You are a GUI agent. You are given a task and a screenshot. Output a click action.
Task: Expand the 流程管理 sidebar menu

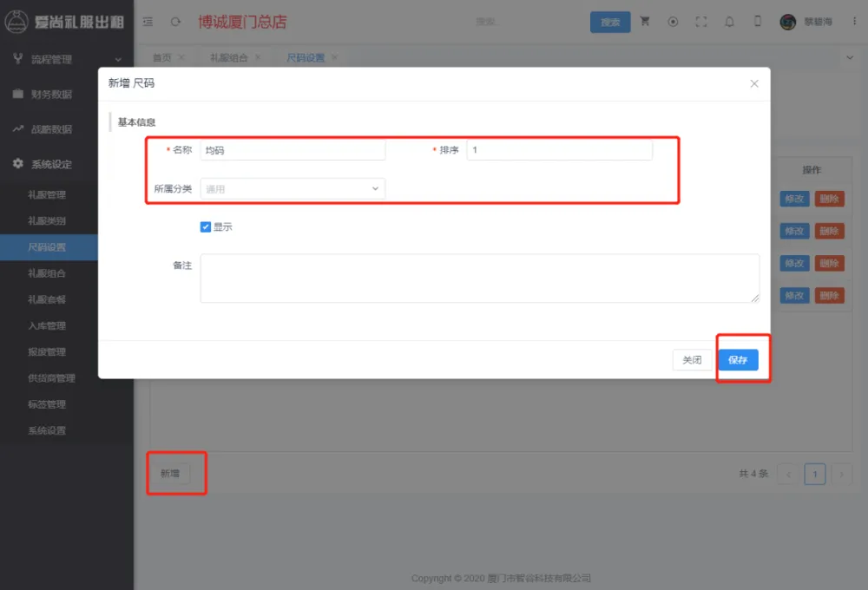pyautogui.click(x=67, y=59)
